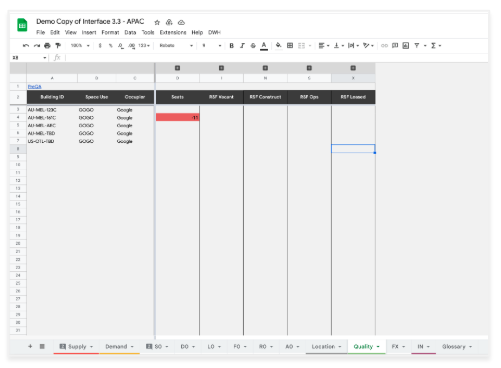Viewport: 501px width, 368px height.
Task: Open the Insert menu
Action: tap(89, 32)
